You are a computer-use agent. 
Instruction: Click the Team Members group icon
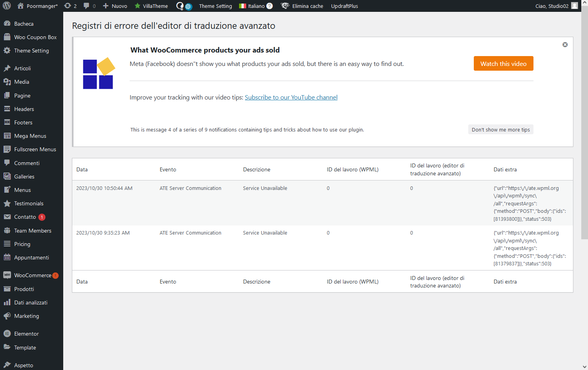click(7, 231)
